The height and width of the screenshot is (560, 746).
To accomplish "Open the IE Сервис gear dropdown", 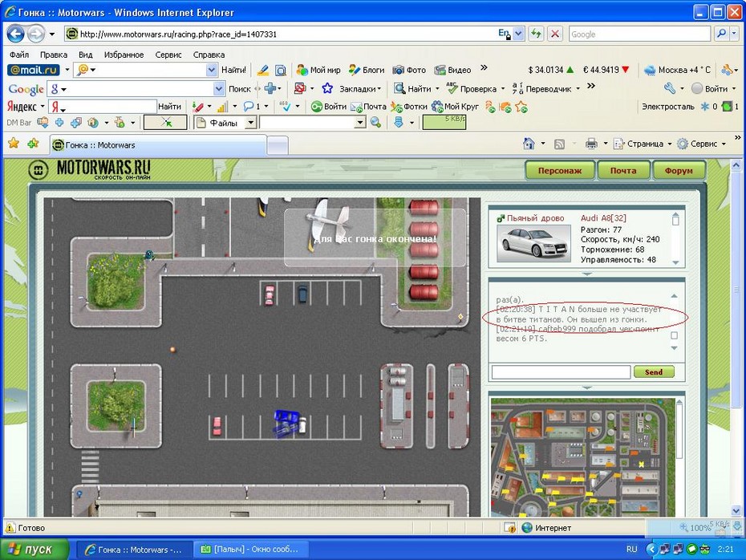I will (702, 144).
